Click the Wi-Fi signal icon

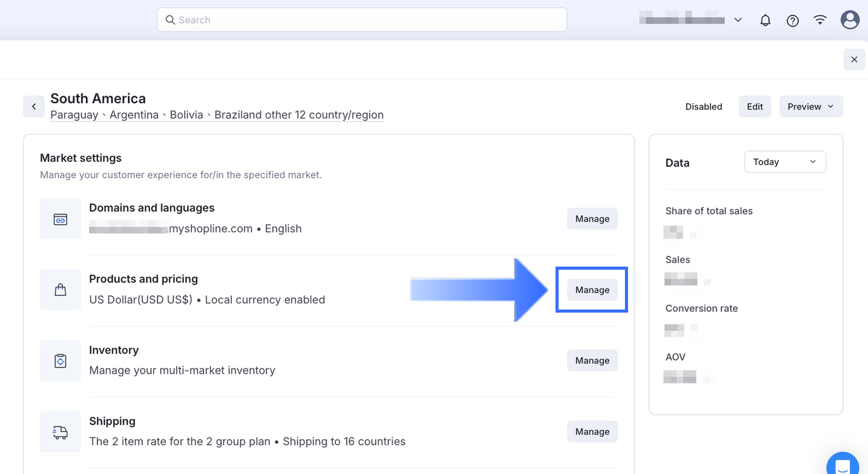pos(820,20)
